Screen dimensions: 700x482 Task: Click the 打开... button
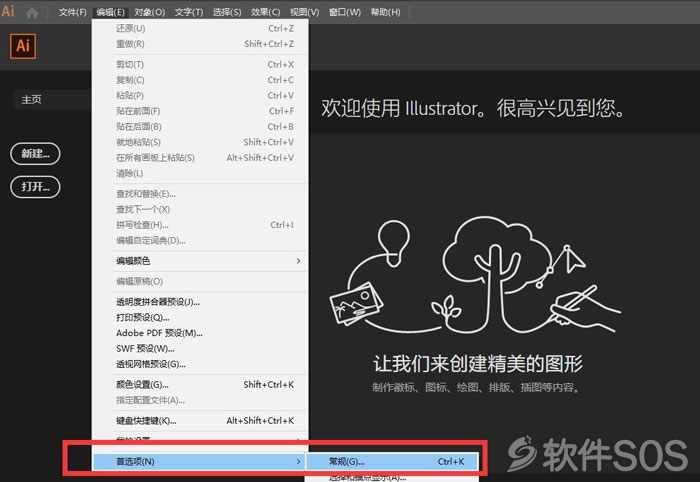click(35, 187)
